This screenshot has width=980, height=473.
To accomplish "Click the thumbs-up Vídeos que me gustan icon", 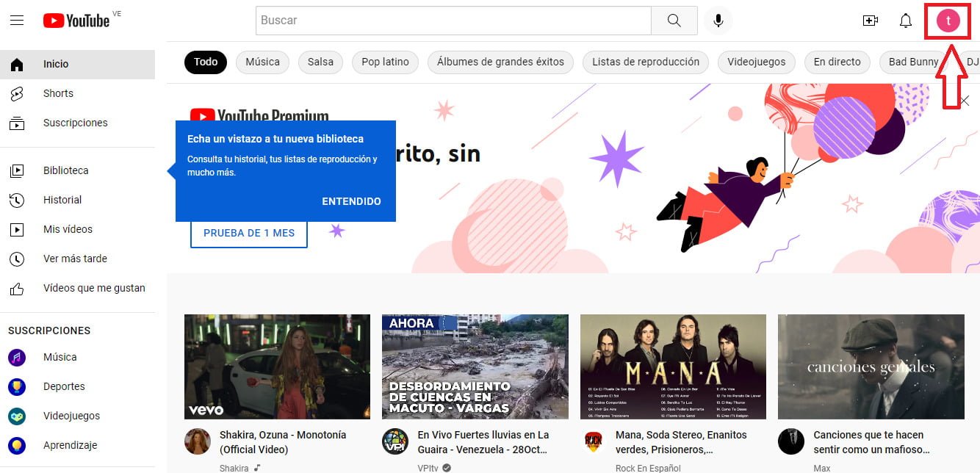I will [17, 288].
